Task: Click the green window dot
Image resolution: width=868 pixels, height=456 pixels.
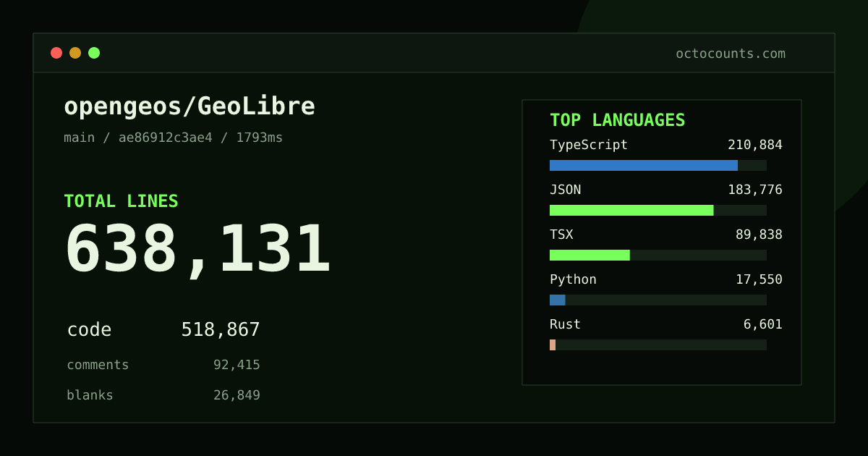Action: (94, 53)
